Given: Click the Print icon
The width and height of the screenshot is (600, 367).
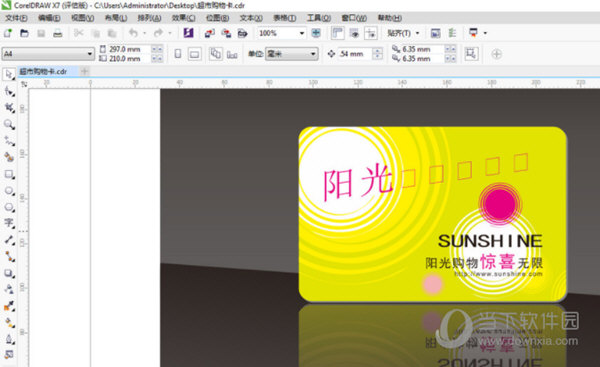Looking at the screenshot, I should click(57, 33).
